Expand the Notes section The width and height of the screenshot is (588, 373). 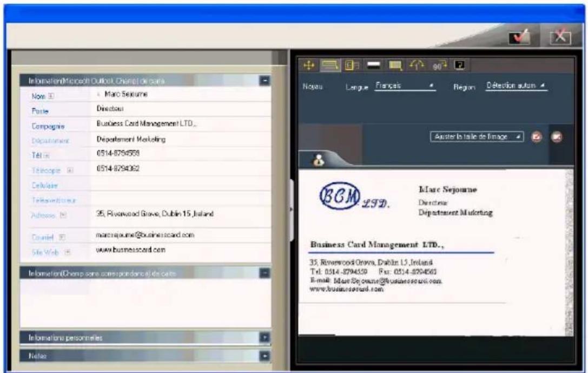click(265, 356)
